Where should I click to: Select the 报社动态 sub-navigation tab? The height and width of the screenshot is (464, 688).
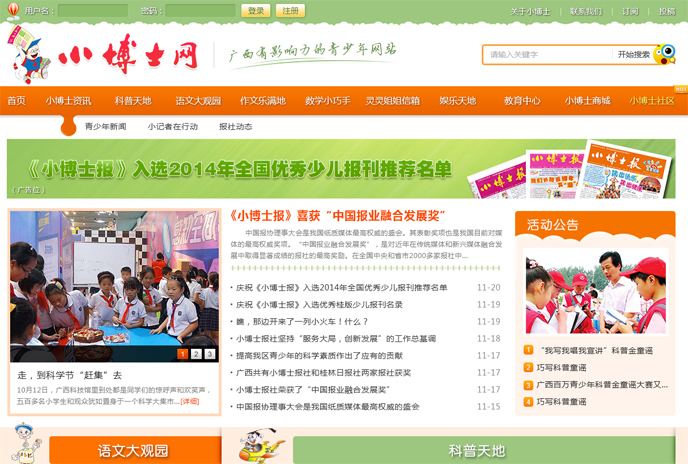pyautogui.click(x=235, y=127)
